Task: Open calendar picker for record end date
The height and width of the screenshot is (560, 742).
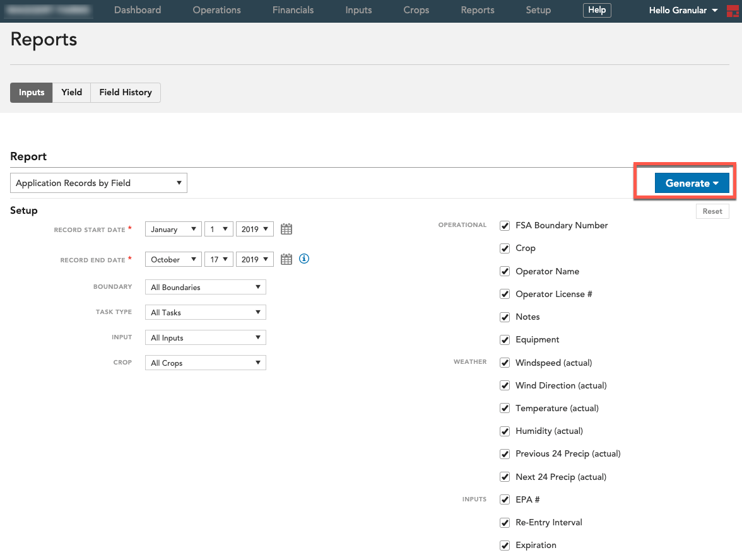Action: [286, 259]
